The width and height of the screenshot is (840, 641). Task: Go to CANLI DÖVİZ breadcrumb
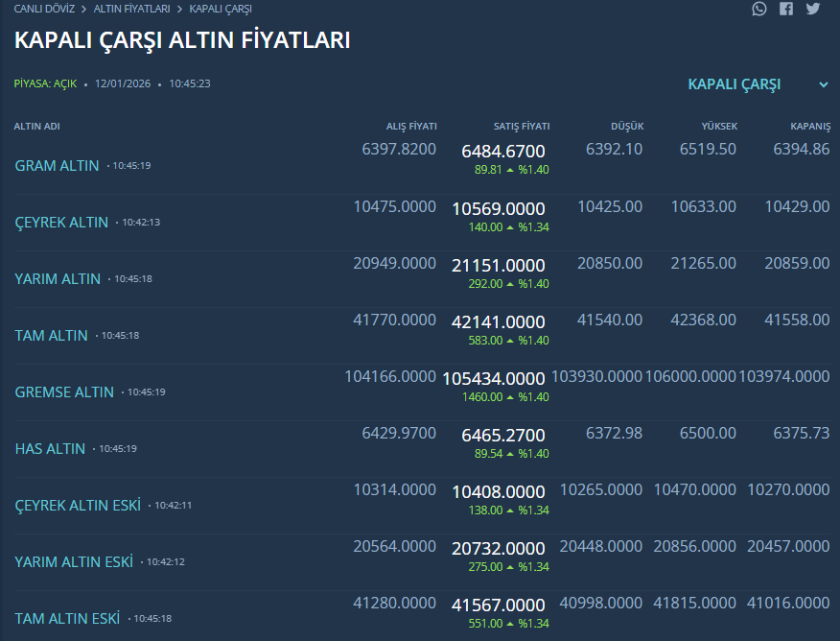point(44,9)
